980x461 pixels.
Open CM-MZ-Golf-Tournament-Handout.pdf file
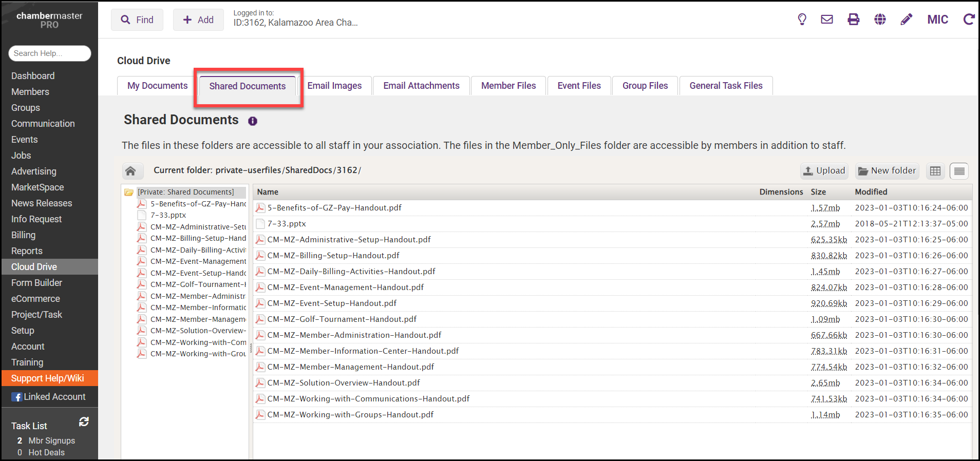point(342,319)
